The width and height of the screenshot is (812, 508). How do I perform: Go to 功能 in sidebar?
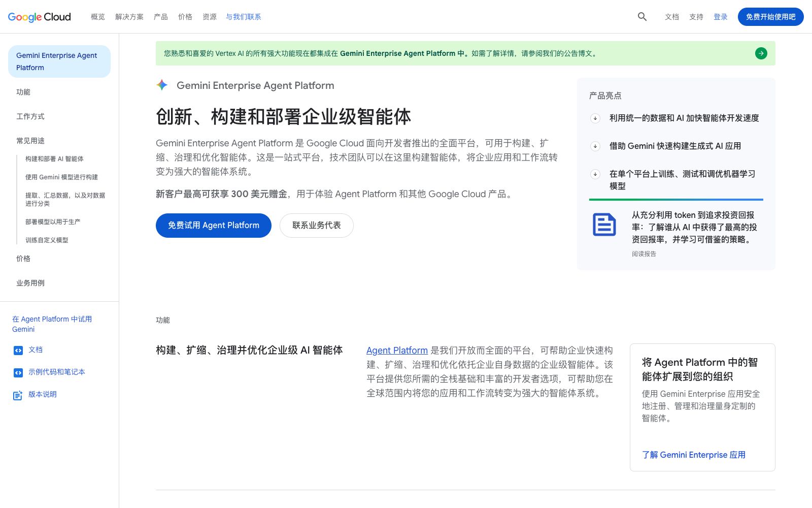click(23, 92)
